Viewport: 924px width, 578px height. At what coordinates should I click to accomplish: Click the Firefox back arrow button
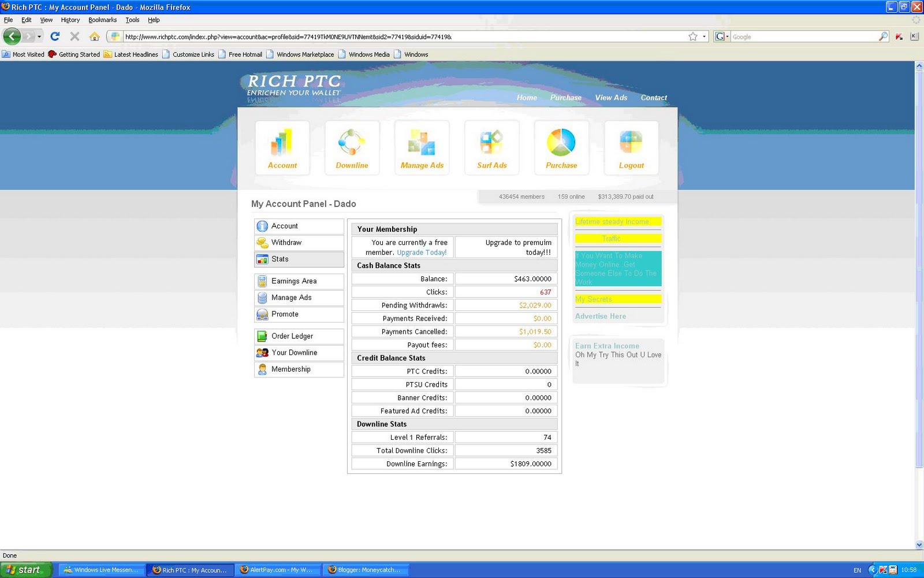12,36
